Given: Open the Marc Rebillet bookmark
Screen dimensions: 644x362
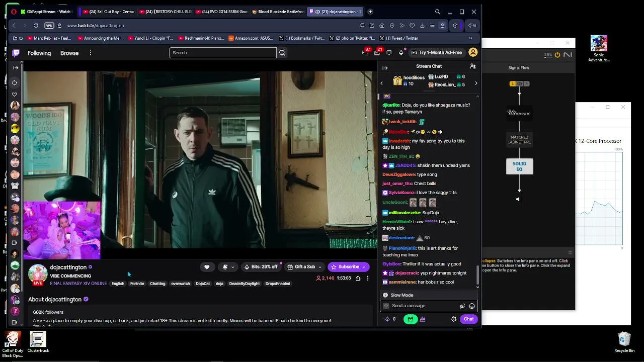Looking at the screenshot, I should coord(49,38).
